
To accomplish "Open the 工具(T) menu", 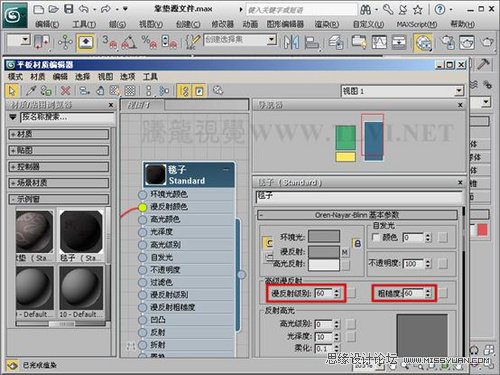I will pos(84,24).
